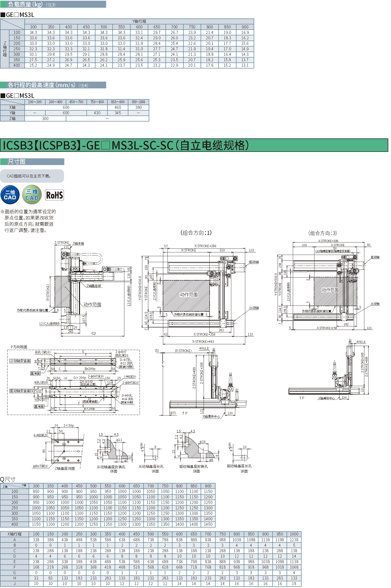Select value 1068 in row F

pos(294,568)
